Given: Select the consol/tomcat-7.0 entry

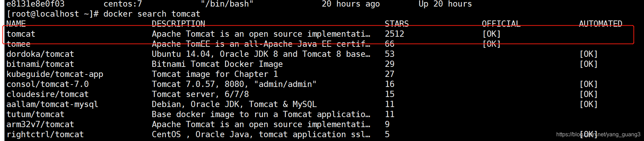Looking at the screenshot, I should tap(47, 84).
